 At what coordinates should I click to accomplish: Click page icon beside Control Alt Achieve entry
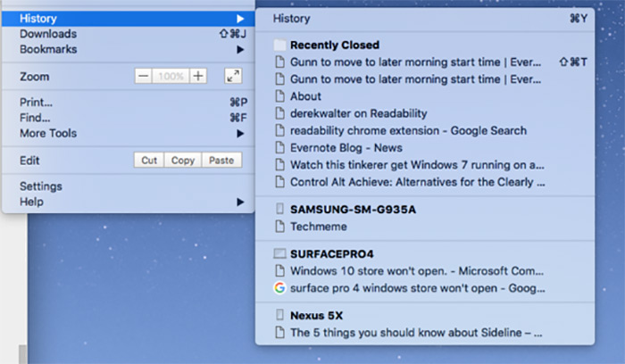(279, 182)
